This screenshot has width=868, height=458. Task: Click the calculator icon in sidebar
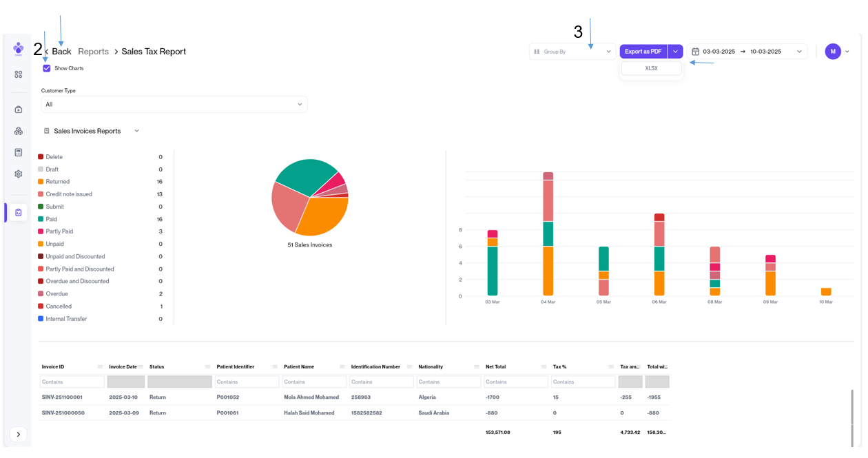19,152
